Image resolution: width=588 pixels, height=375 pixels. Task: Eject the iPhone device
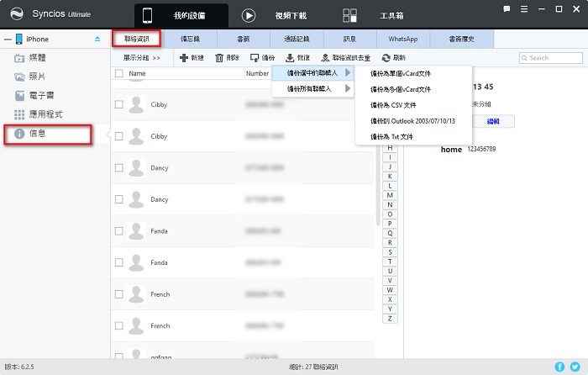coord(97,39)
